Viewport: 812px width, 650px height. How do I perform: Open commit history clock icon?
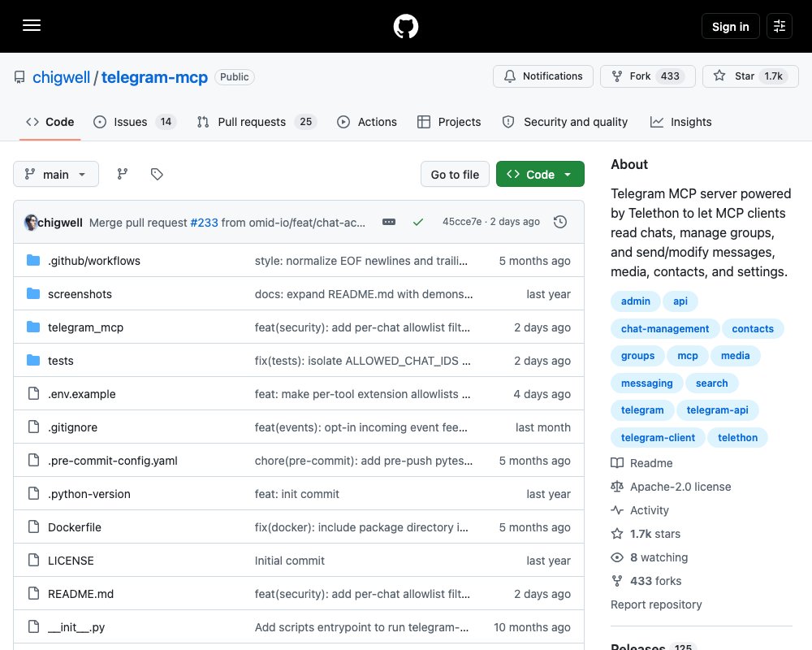tap(559, 222)
